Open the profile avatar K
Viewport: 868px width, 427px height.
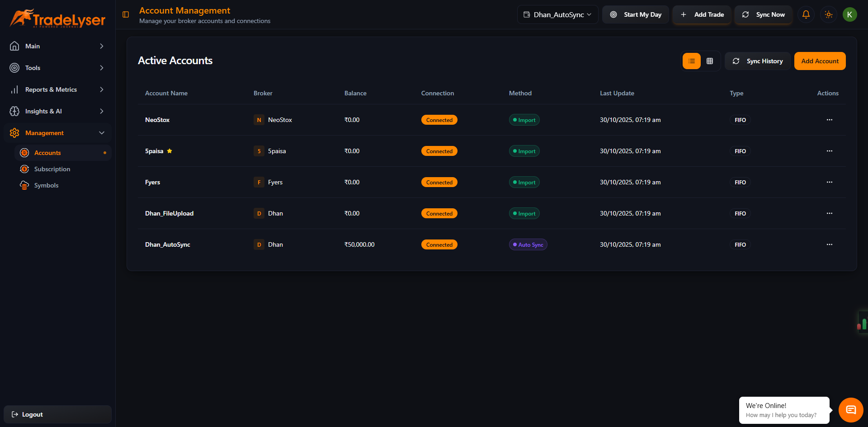tap(850, 14)
